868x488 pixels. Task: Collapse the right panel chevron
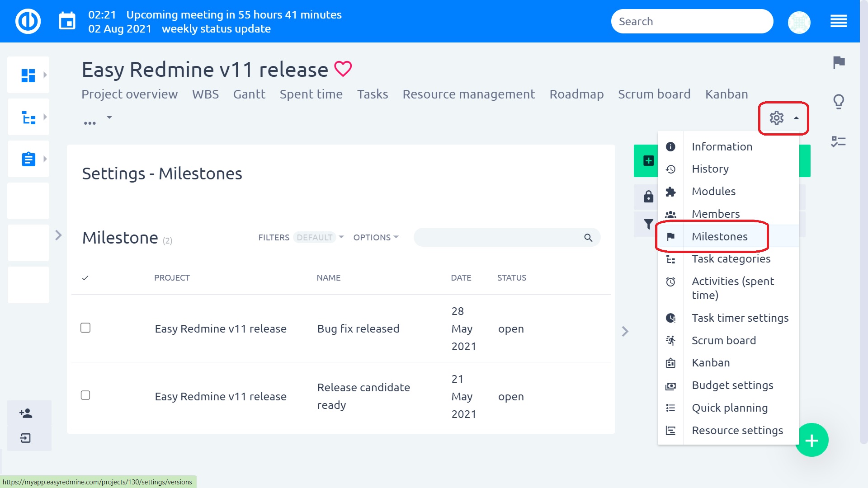pyautogui.click(x=625, y=331)
